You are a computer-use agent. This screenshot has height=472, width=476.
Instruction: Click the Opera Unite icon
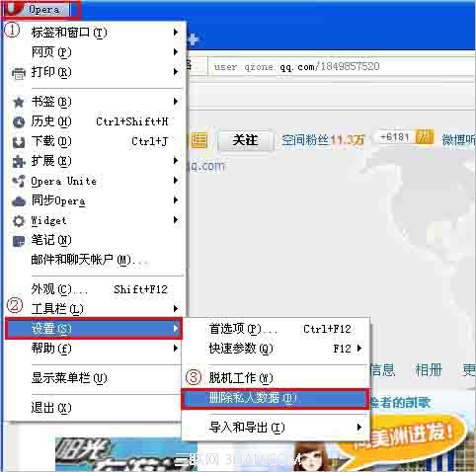coord(19,182)
